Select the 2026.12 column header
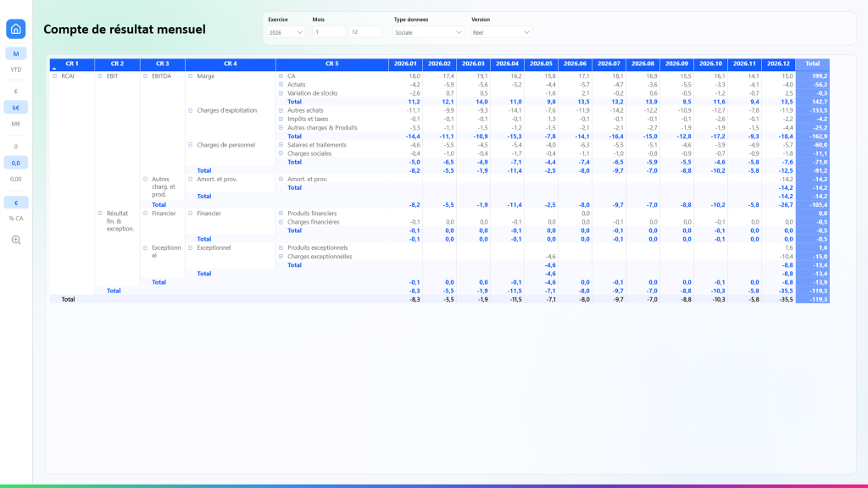The height and width of the screenshot is (488, 868). 778,64
